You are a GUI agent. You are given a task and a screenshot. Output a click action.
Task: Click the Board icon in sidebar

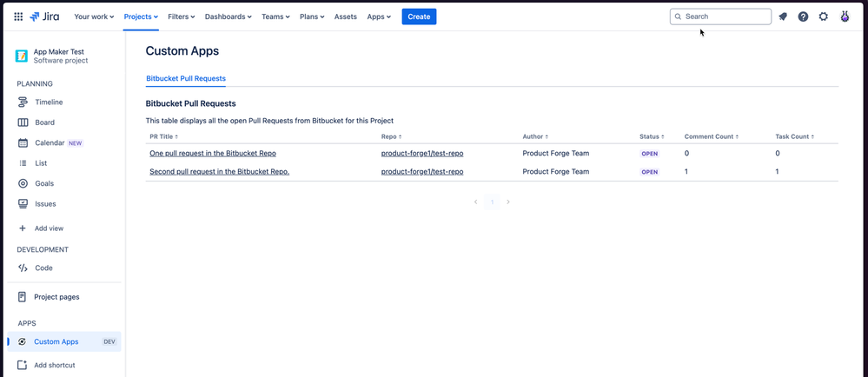click(x=23, y=122)
